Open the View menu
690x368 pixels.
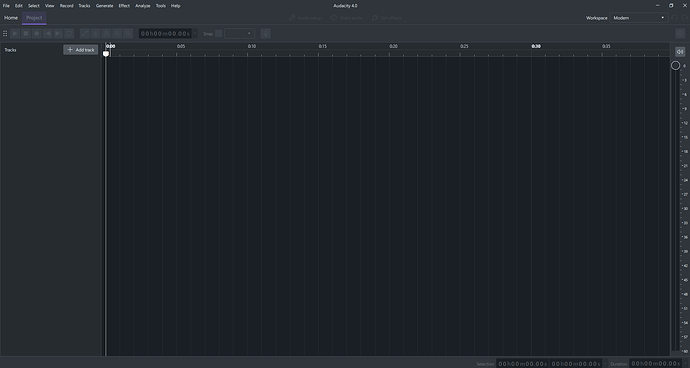click(49, 6)
